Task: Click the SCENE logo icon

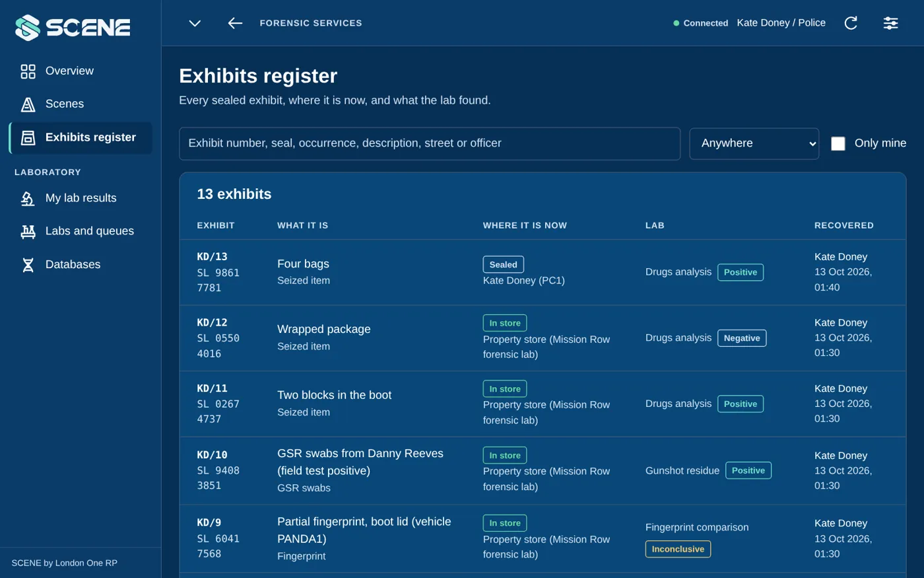Action: point(28,27)
